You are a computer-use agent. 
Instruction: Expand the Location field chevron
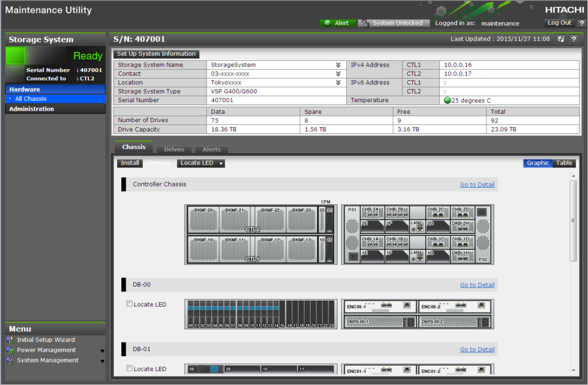pos(338,83)
